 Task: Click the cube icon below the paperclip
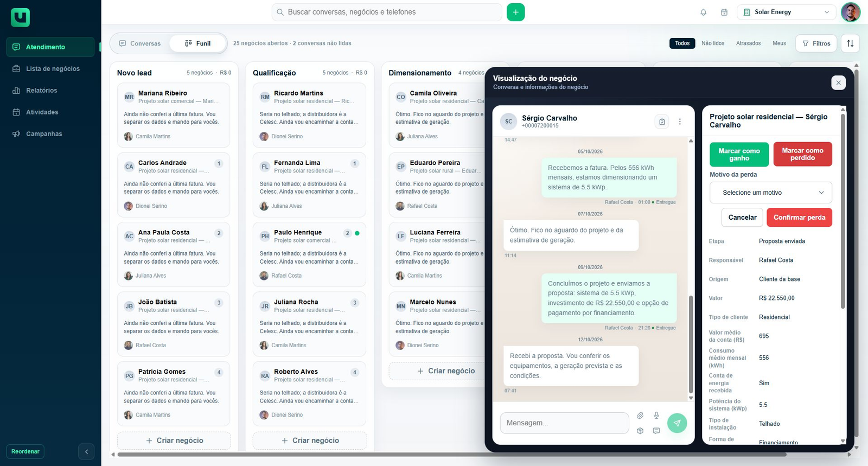click(x=640, y=431)
